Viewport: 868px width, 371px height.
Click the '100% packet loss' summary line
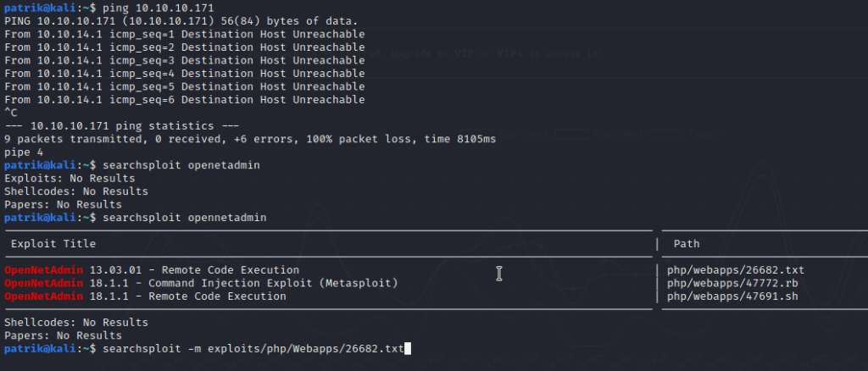pos(249,139)
